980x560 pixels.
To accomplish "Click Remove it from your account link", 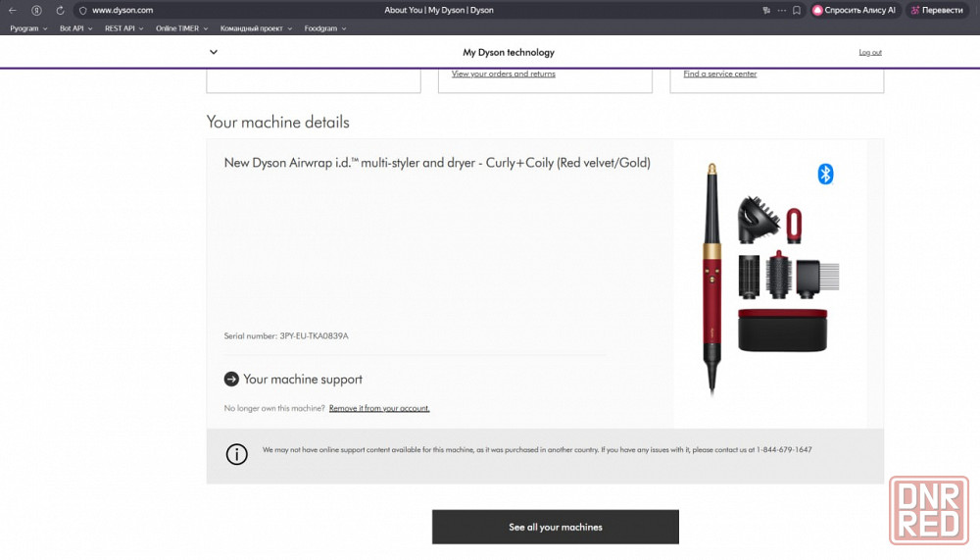I will [x=379, y=408].
